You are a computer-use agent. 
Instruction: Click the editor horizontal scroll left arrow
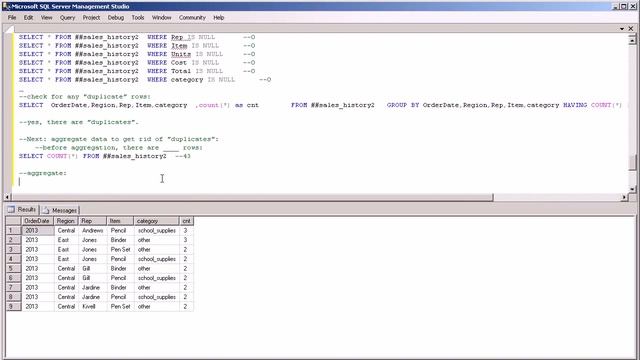7,197
